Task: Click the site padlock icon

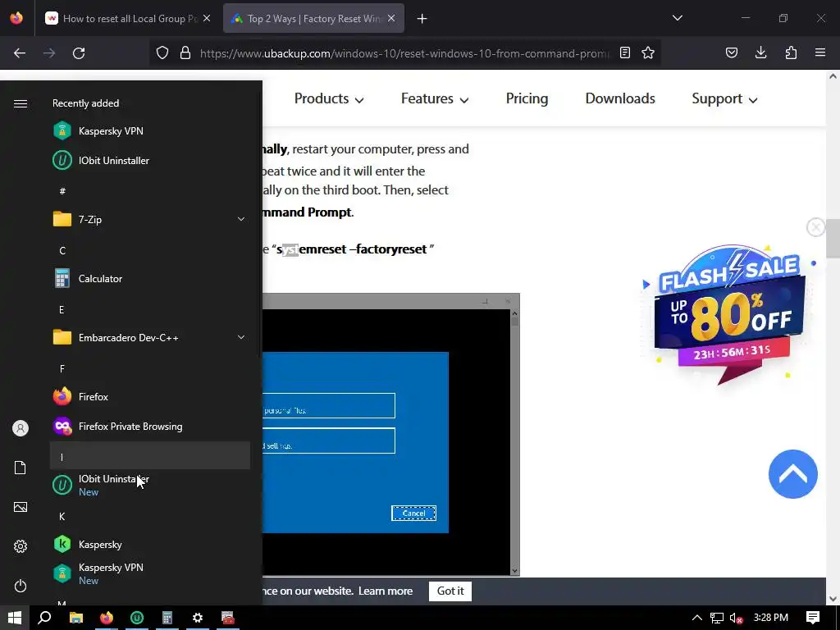Action: point(185,53)
